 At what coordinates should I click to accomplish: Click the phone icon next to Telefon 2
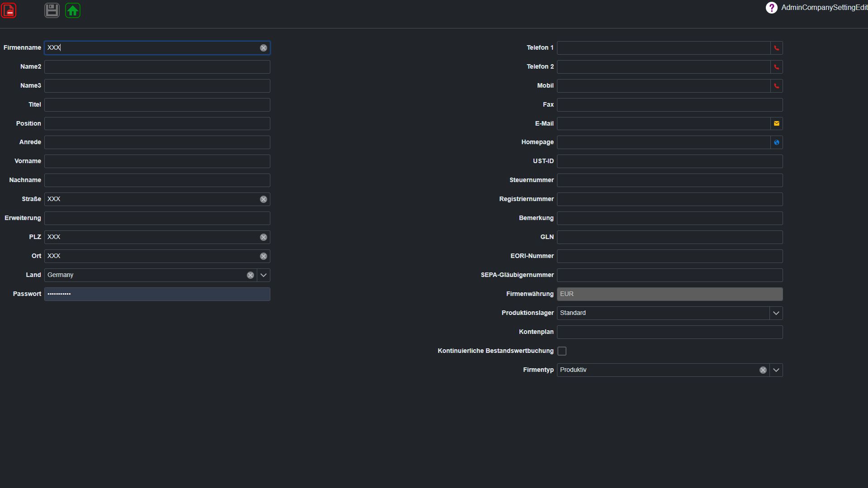point(777,67)
